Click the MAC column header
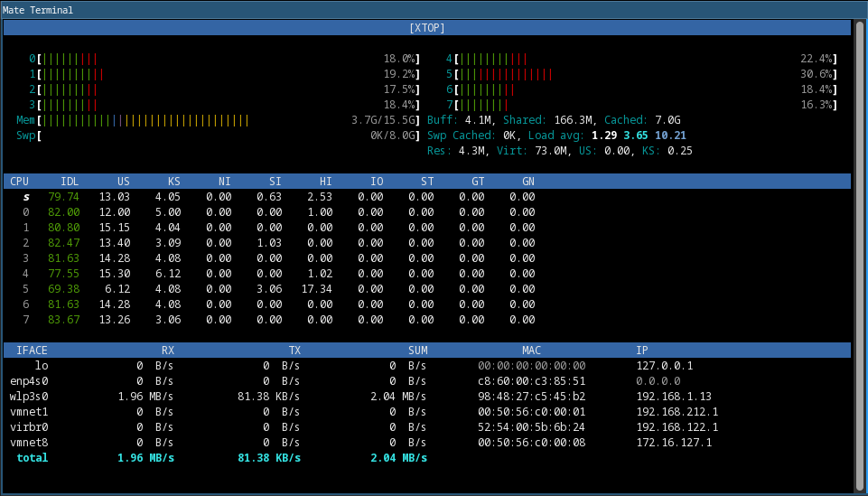Image resolution: width=868 pixels, height=496 pixels. click(x=531, y=351)
